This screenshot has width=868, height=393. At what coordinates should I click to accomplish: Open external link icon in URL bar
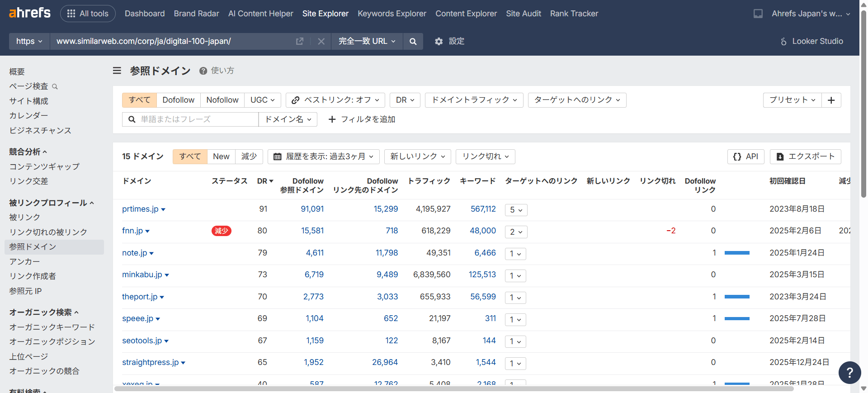299,41
